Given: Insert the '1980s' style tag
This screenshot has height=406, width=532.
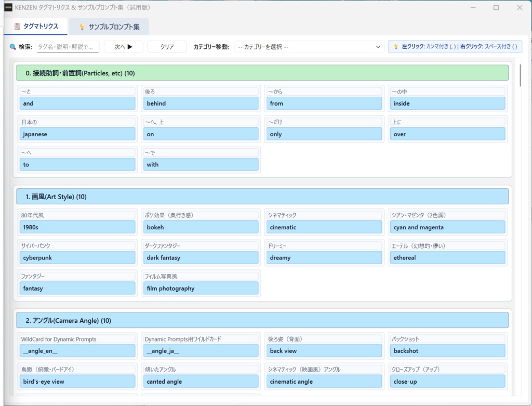Looking at the screenshot, I should tap(77, 227).
